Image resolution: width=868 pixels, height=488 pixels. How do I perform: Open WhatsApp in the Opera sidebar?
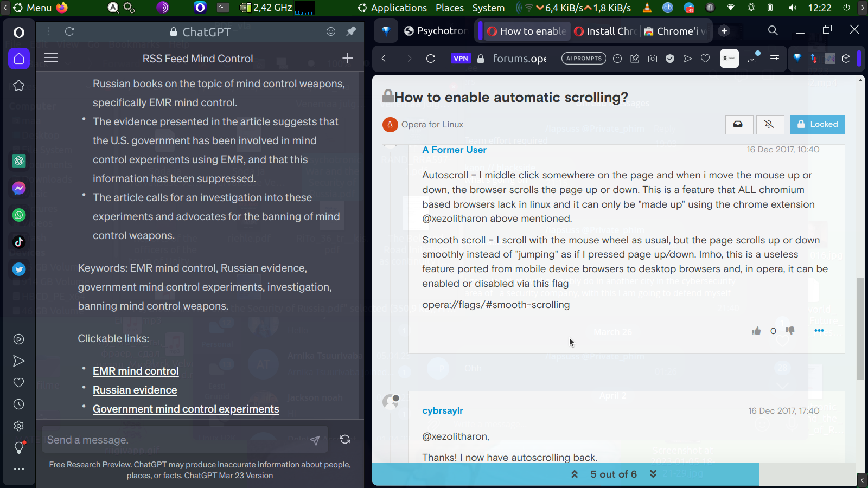19,215
